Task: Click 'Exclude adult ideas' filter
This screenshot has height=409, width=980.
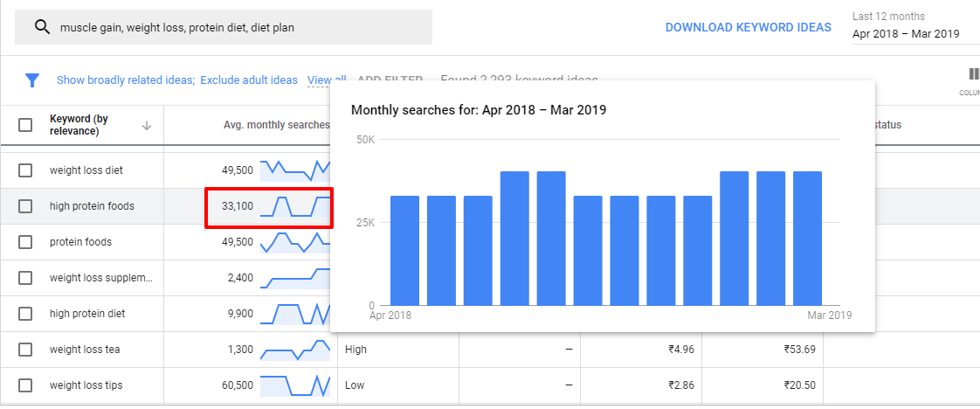Action: [x=249, y=80]
